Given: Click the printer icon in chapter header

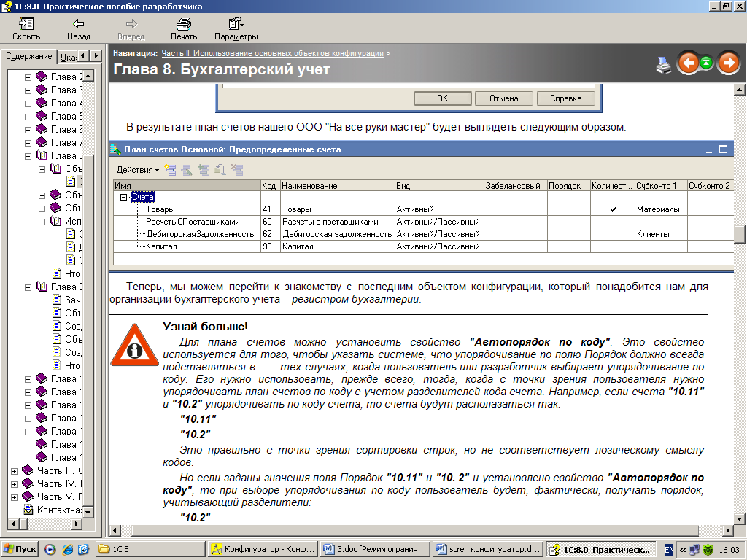Looking at the screenshot, I should point(664,65).
